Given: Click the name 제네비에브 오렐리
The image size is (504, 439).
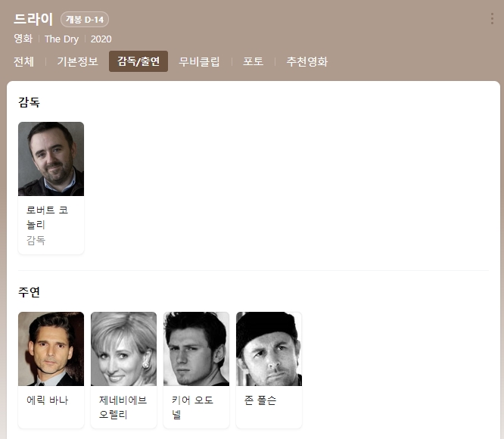Looking at the screenshot, I should (x=123, y=407).
